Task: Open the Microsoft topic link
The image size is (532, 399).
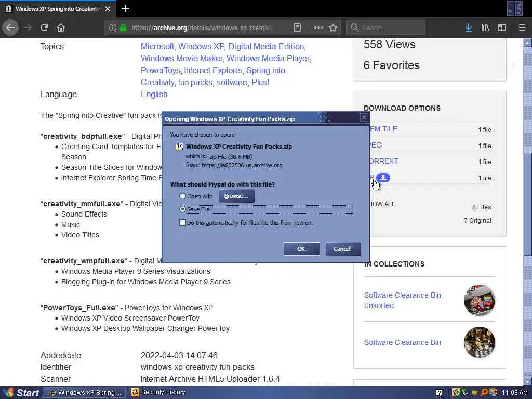Action: [157, 46]
